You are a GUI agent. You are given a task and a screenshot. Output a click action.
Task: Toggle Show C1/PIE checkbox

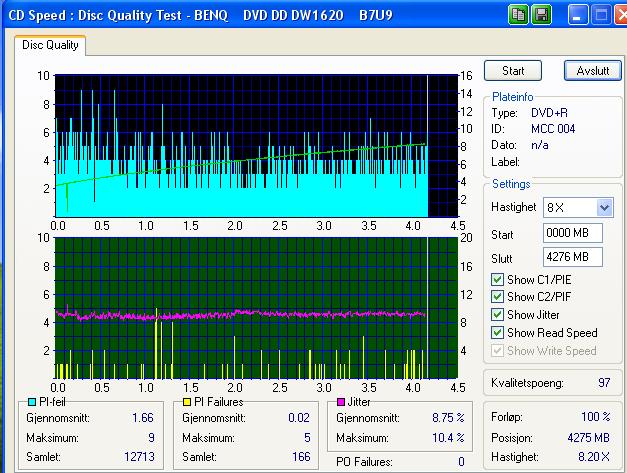point(497,279)
